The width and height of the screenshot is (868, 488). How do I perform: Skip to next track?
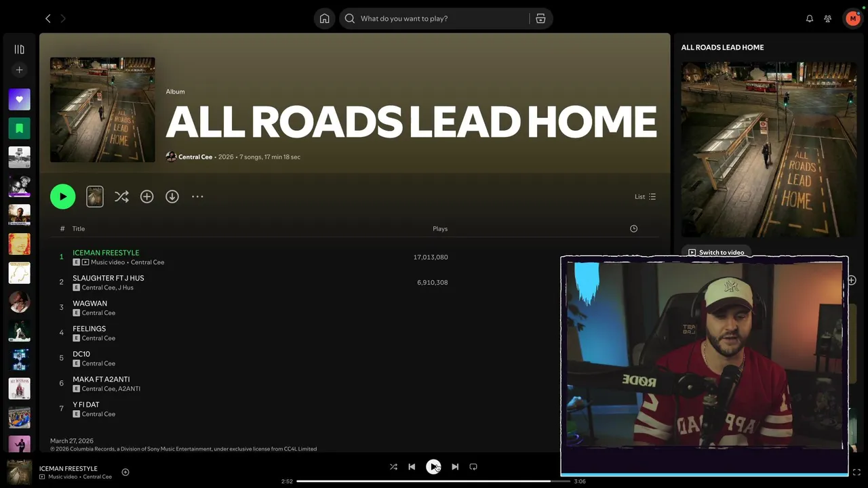455,466
